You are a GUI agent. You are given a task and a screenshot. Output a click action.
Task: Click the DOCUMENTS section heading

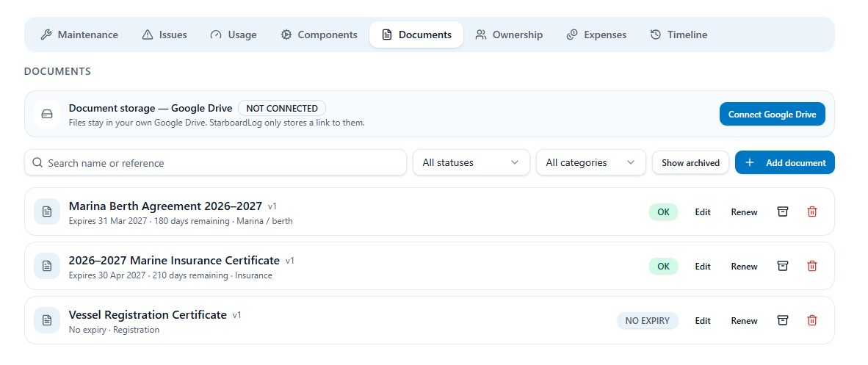(x=57, y=71)
